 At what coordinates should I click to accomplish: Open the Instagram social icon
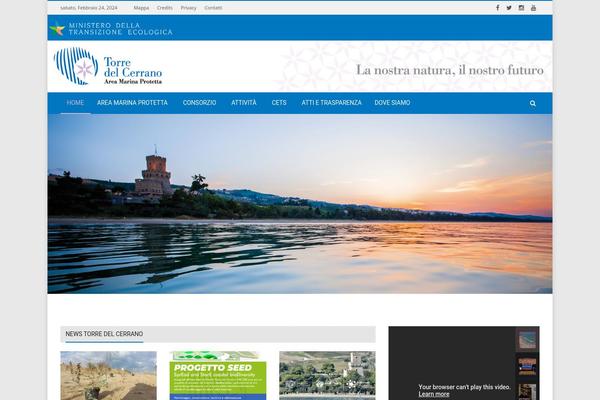coord(521,7)
